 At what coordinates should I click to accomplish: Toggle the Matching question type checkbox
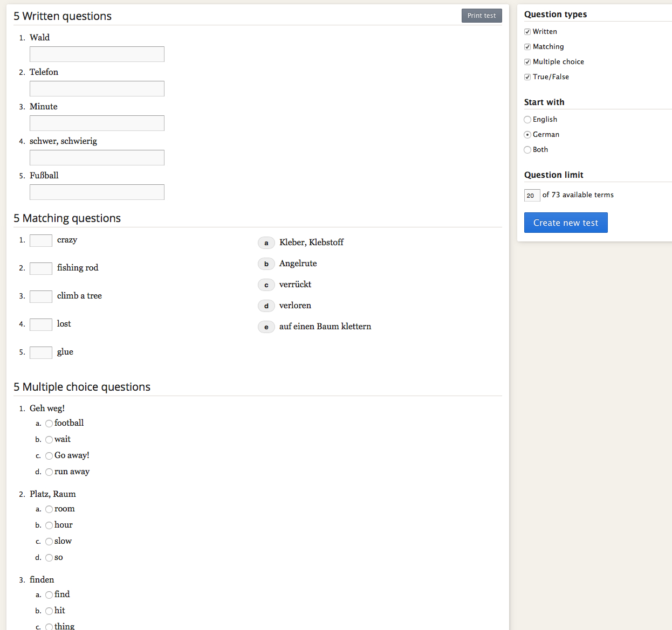point(527,47)
